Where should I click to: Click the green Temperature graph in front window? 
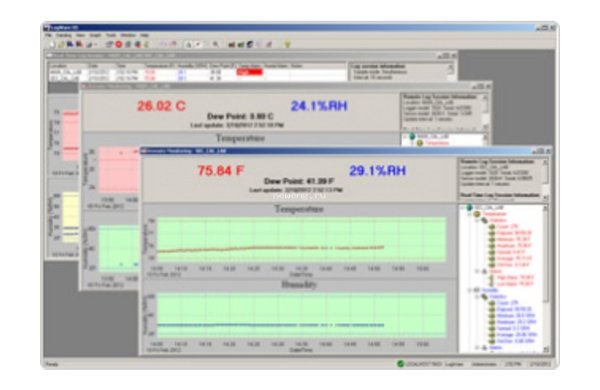pos(302,240)
